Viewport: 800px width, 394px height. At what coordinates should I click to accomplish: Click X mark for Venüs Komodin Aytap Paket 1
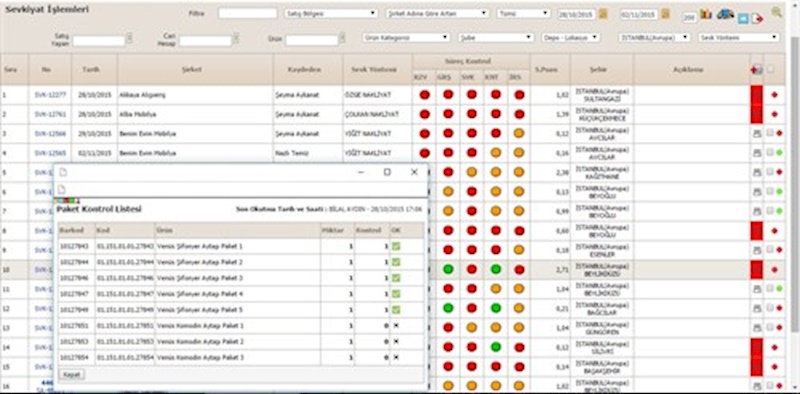click(396, 325)
